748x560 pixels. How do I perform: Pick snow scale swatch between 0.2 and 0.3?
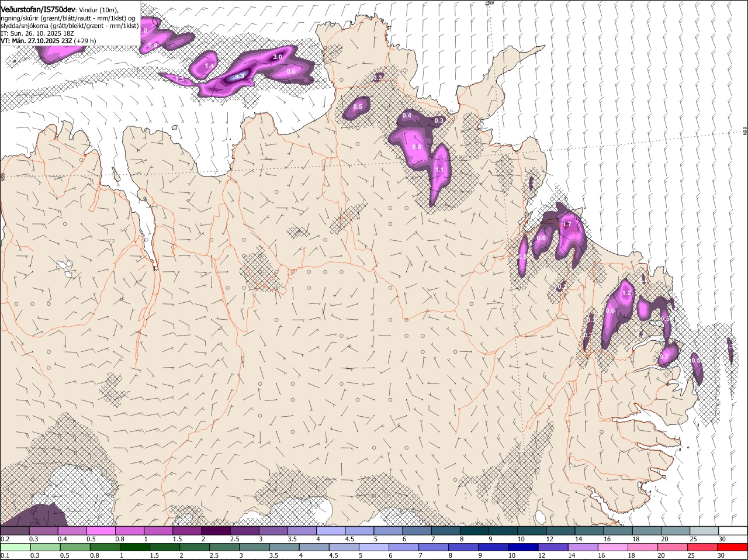(x=15, y=530)
